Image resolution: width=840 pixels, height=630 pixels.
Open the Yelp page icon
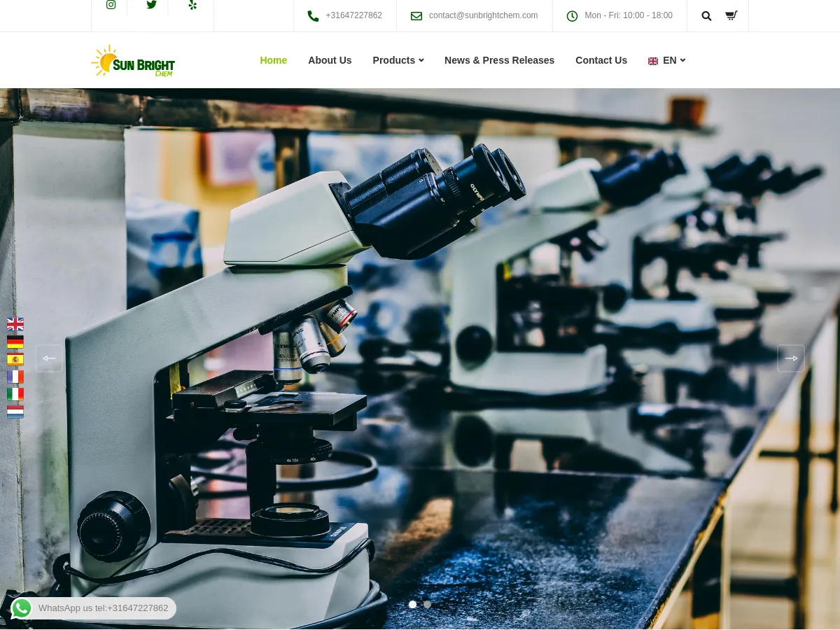192,5
